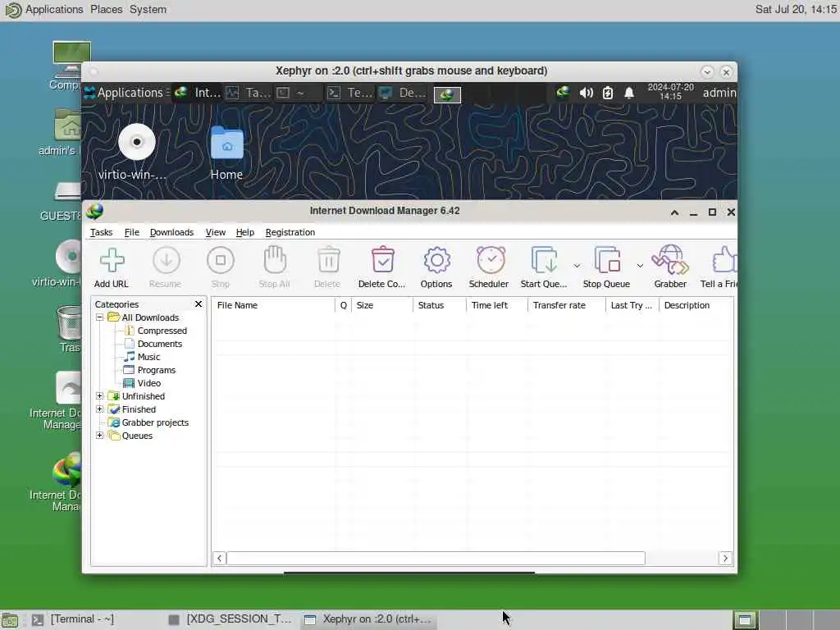This screenshot has width=840, height=630.
Task: Open the Xephyr panel Applications menu
Action: 126,93
